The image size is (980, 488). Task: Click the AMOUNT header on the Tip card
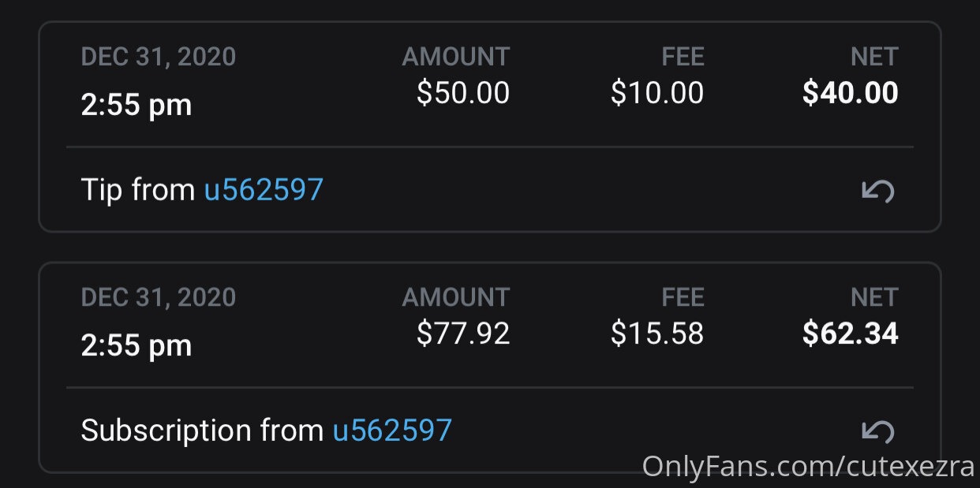click(x=456, y=57)
